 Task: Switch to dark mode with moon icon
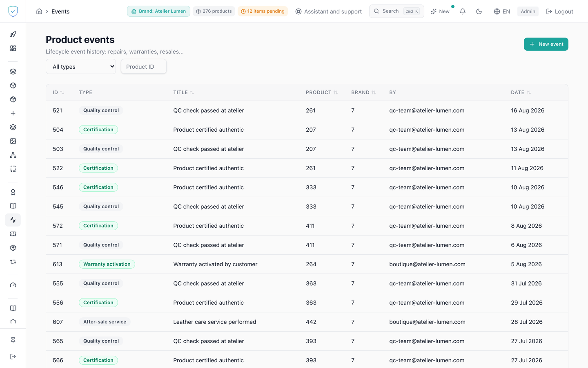tap(479, 11)
